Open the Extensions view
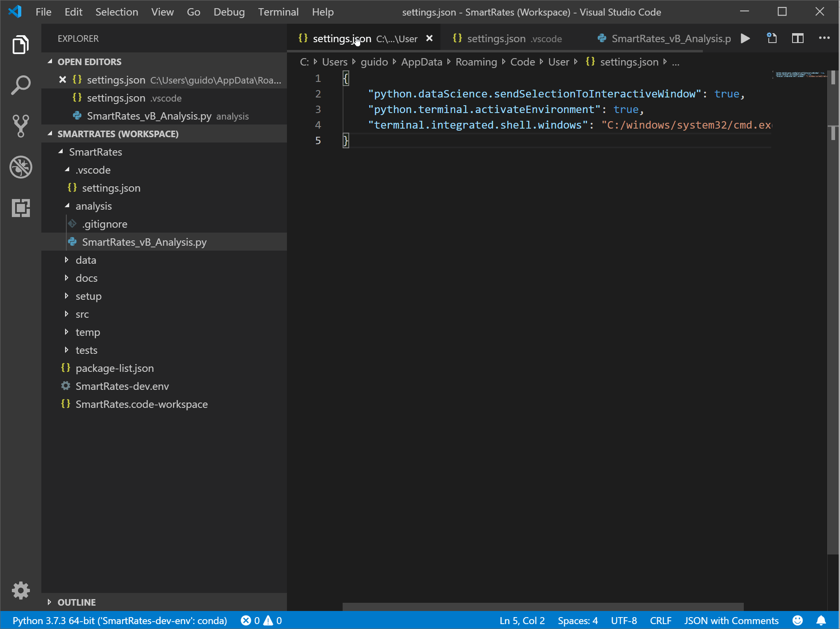 coord(20,208)
